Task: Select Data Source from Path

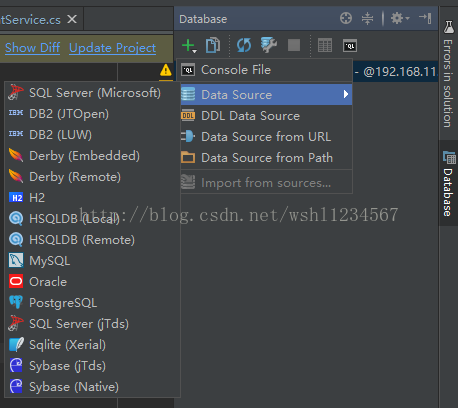Action: point(266,158)
